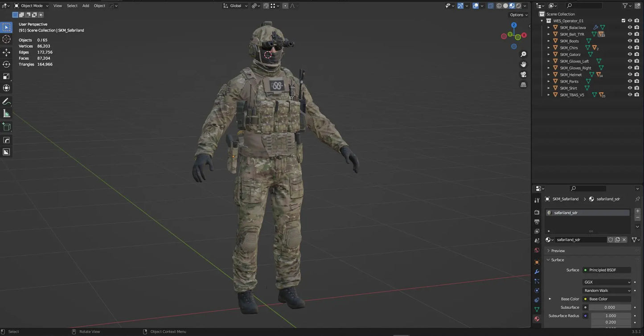Screen dimensions: 644x336
Task: Select the Rotate tool in the toolbar
Action: coord(6,64)
